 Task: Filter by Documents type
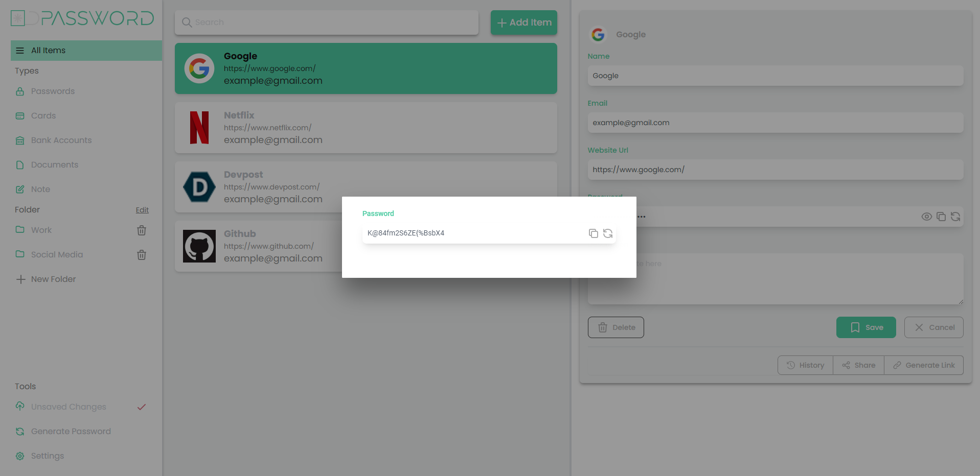tap(55, 165)
